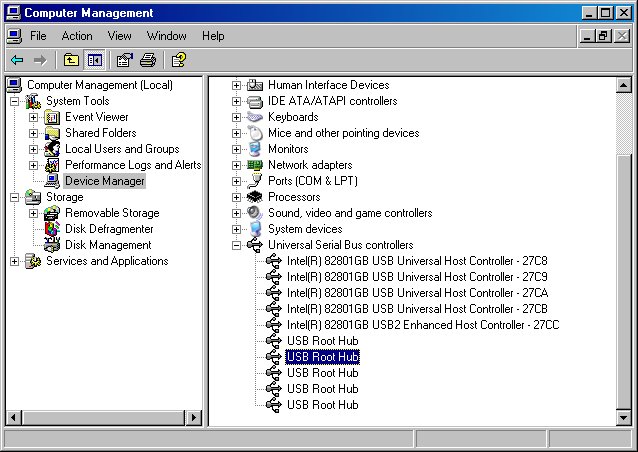Expand the Event Viewer node

click(x=33, y=117)
